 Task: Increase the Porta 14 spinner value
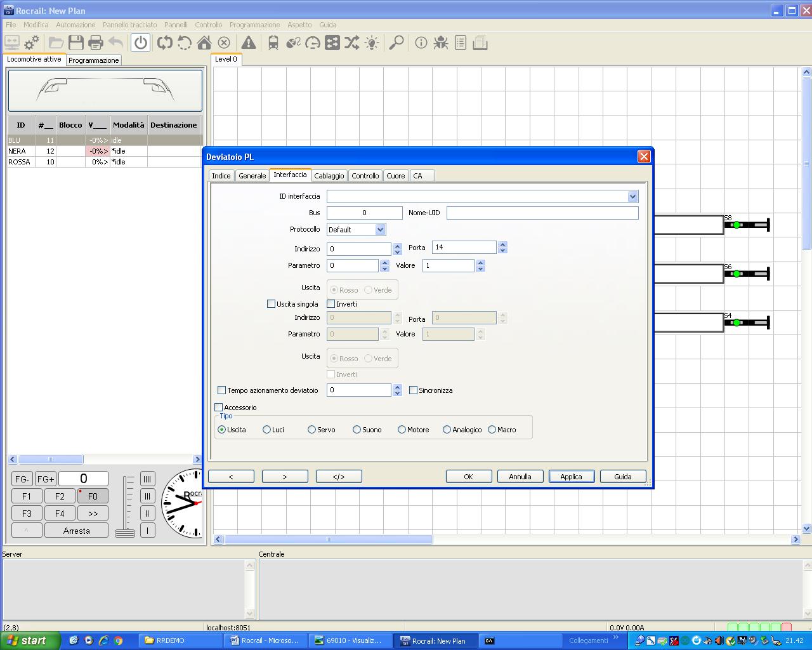(502, 244)
